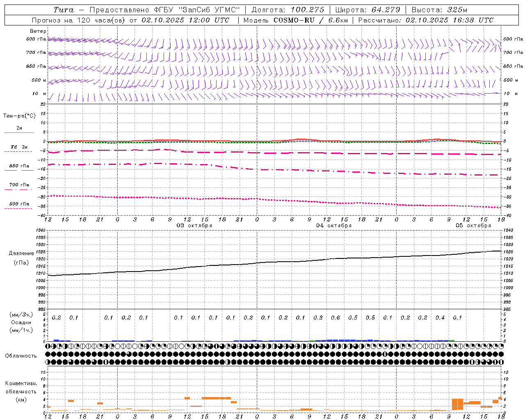Click the "700 гПа" dash-dot temperature legend line

[x=19, y=189]
